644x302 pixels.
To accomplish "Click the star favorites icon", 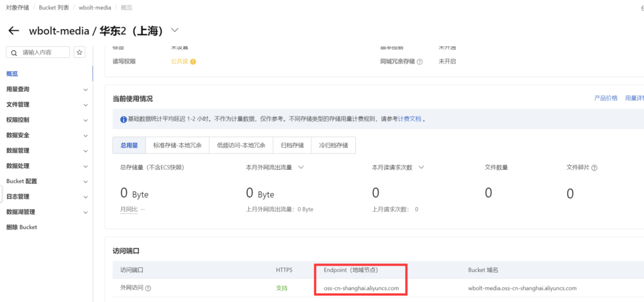I will coord(80,52).
